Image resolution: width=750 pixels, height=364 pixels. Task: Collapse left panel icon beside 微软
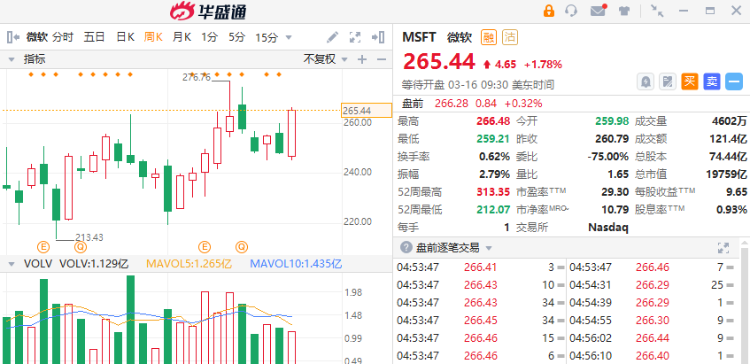[13, 37]
